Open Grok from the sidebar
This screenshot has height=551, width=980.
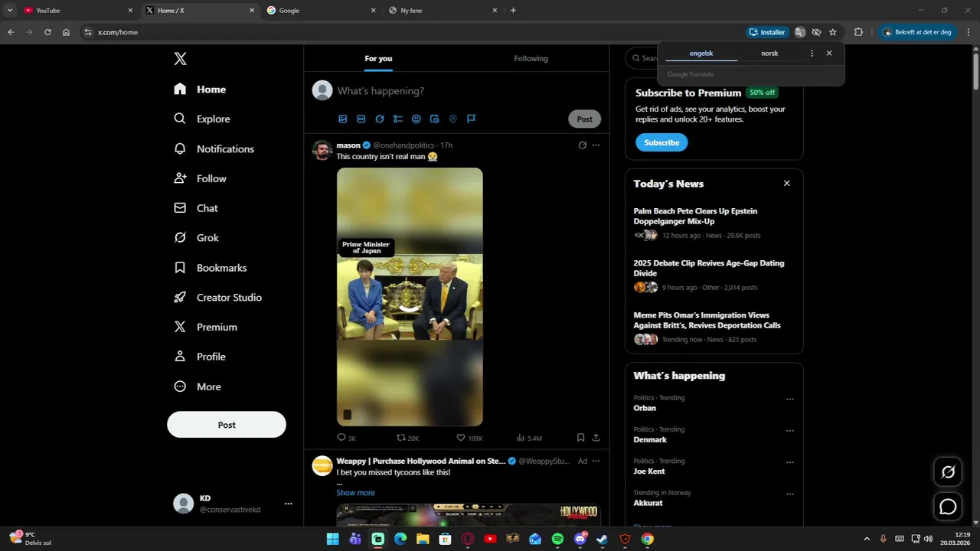[197, 238]
